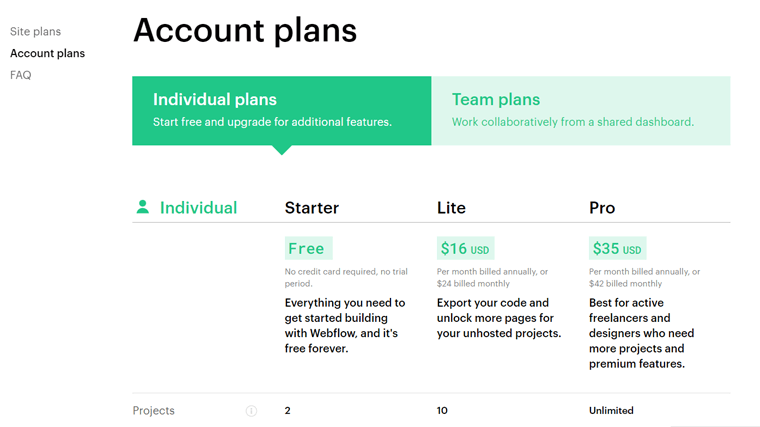Click the Account plans page title
The width and height of the screenshot is (760, 427).
click(x=245, y=30)
